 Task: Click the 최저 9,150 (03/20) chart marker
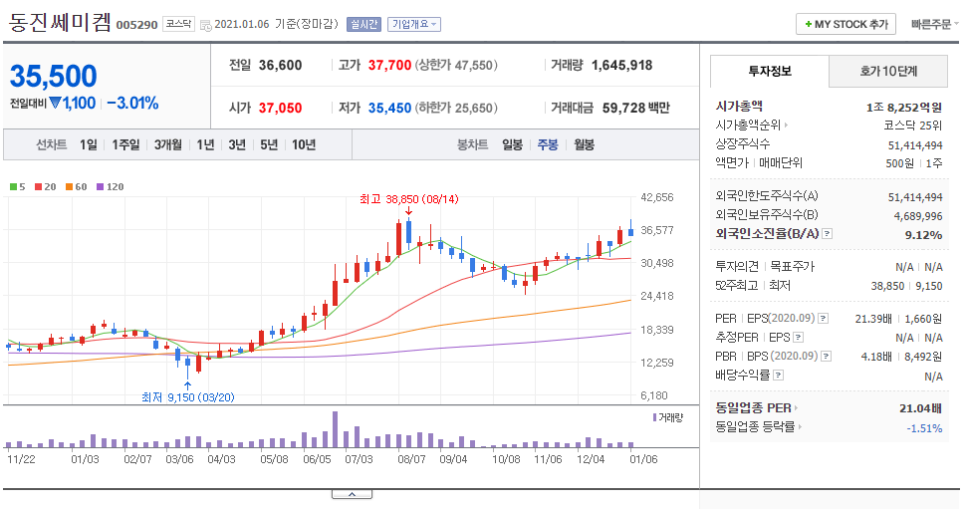188,397
